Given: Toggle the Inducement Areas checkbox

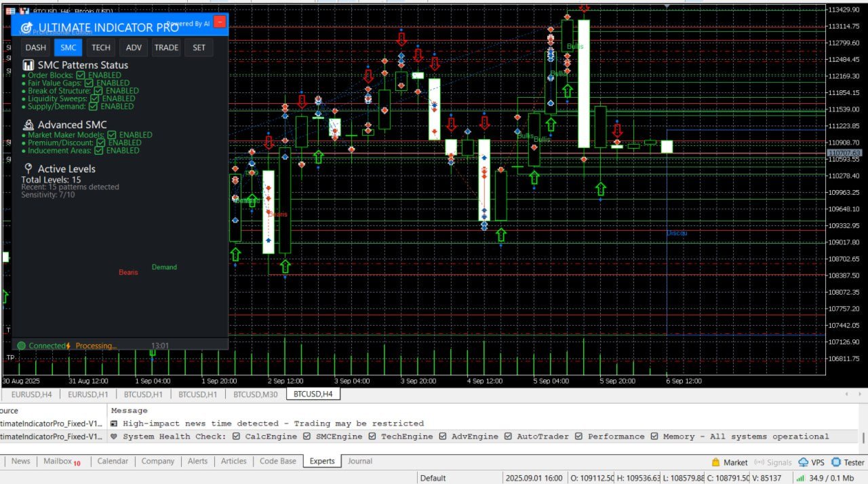Looking at the screenshot, I should [x=99, y=151].
